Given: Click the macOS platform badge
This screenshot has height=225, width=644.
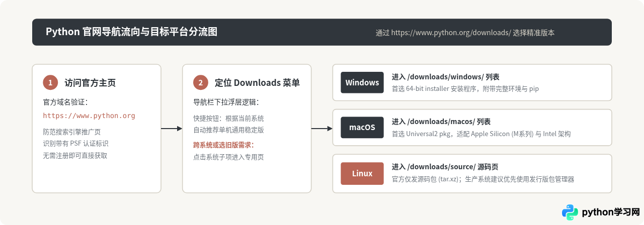Looking at the screenshot, I should 362,128.
